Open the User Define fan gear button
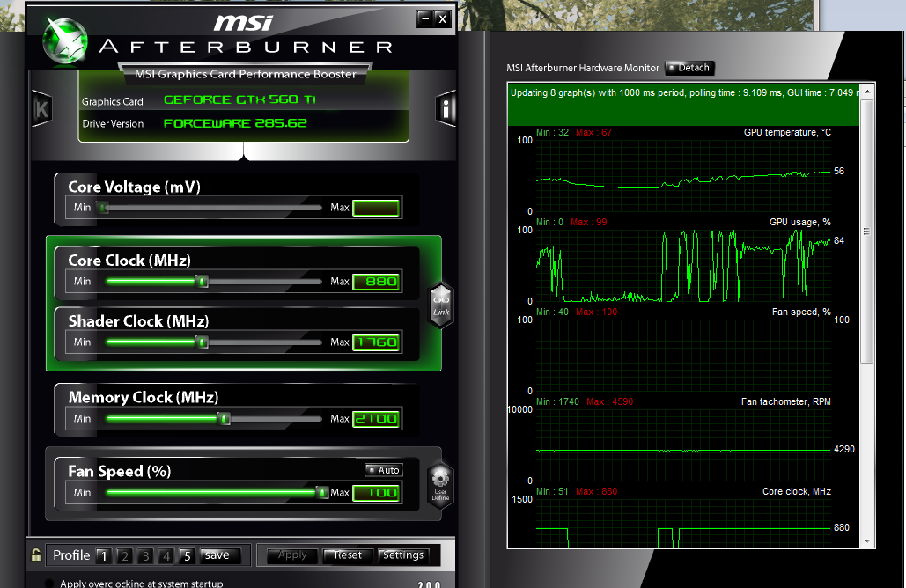906x588 pixels. pos(440,485)
